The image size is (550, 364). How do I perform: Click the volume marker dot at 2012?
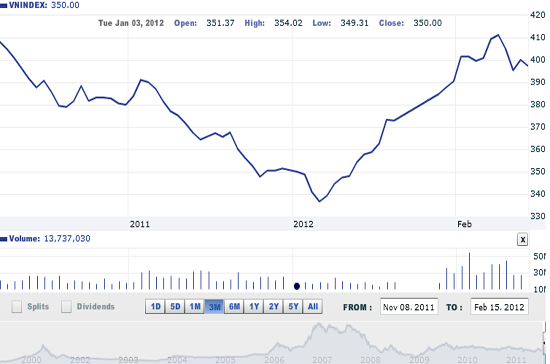coord(297,286)
